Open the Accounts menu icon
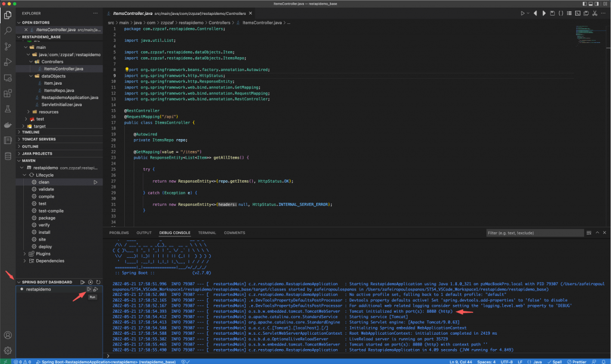This screenshot has height=364, width=611. pyautogui.click(x=8, y=335)
